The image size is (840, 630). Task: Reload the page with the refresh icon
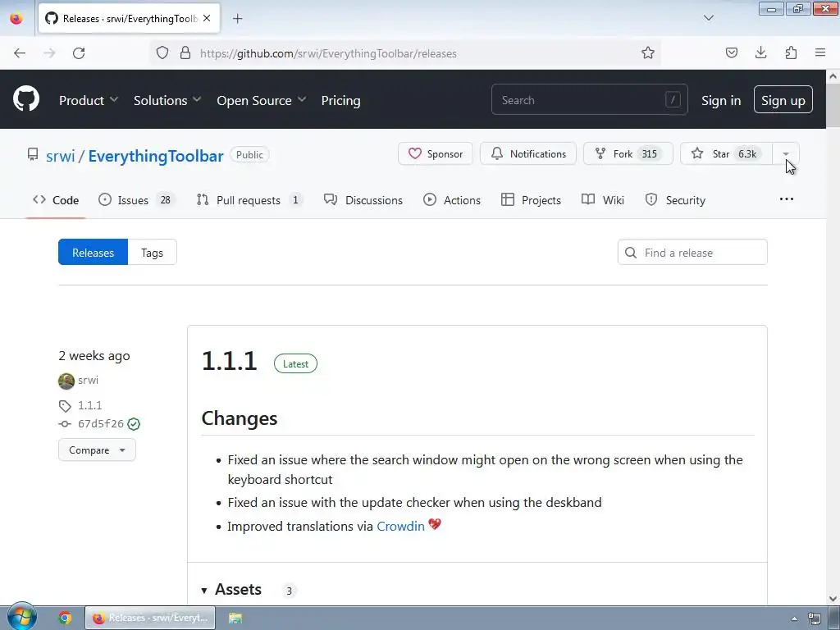(79, 53)
